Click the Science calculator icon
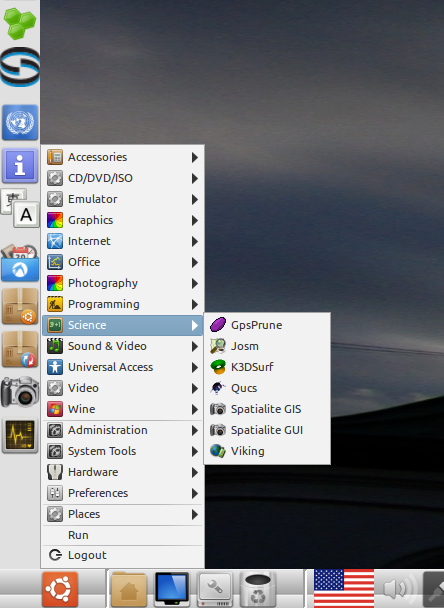Screen dimensions: 444x608 (55, 325)
